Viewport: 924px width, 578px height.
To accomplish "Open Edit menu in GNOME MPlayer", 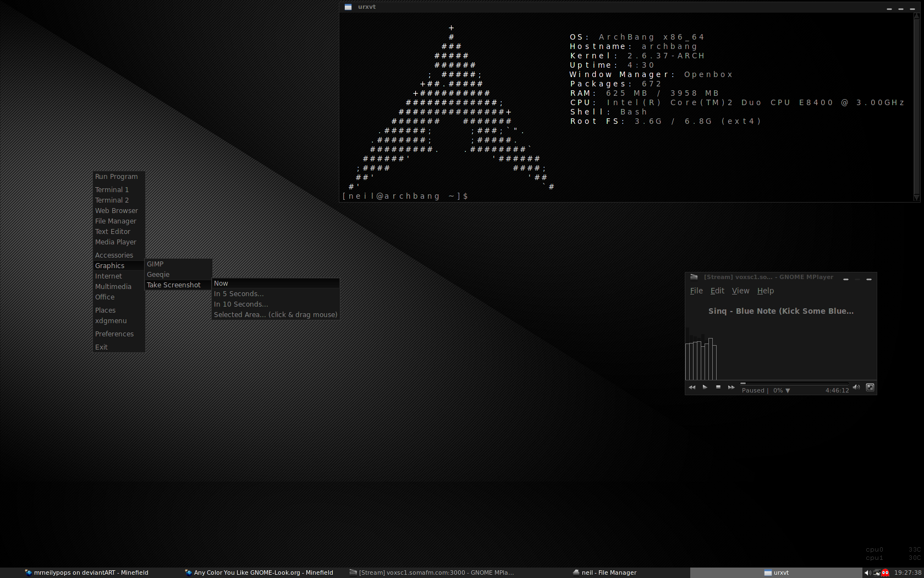I will coord(717,291).
